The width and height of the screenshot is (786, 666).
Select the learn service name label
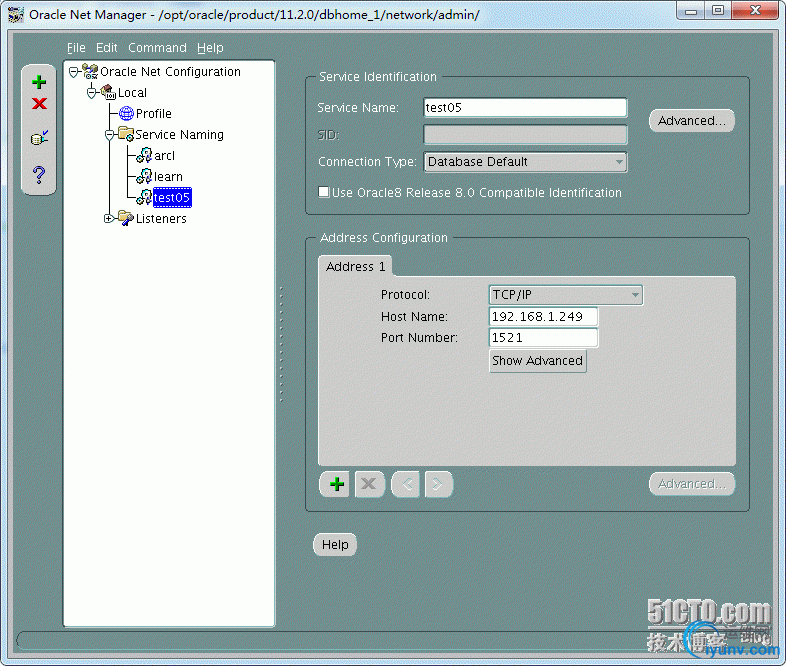(x=168, y=177)
